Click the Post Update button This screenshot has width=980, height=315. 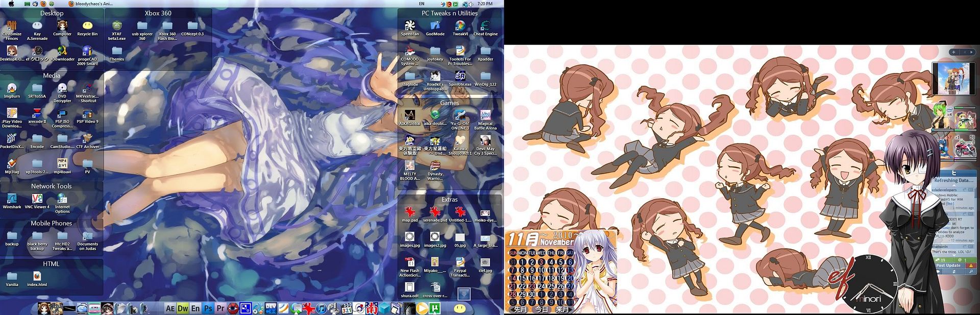coord(948,265)
